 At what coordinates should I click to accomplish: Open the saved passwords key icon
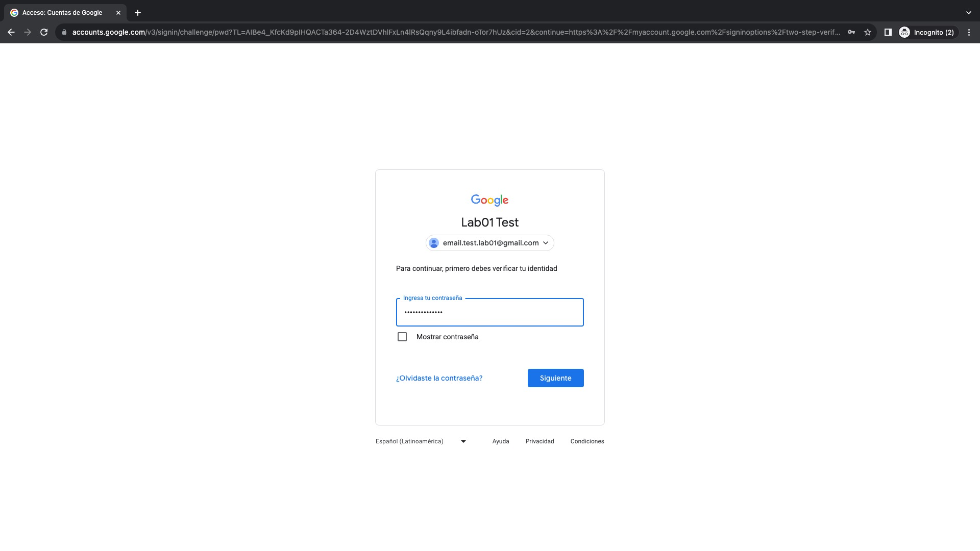tap(851, 32)
